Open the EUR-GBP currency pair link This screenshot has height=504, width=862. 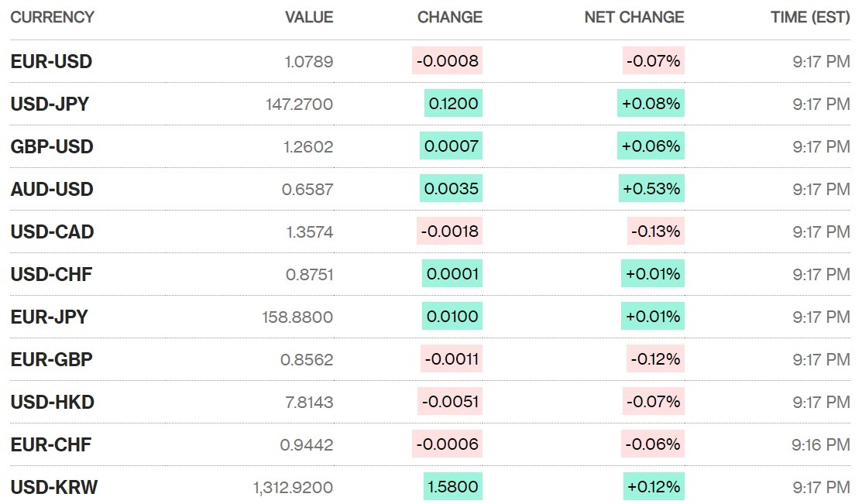coord(52,359)
